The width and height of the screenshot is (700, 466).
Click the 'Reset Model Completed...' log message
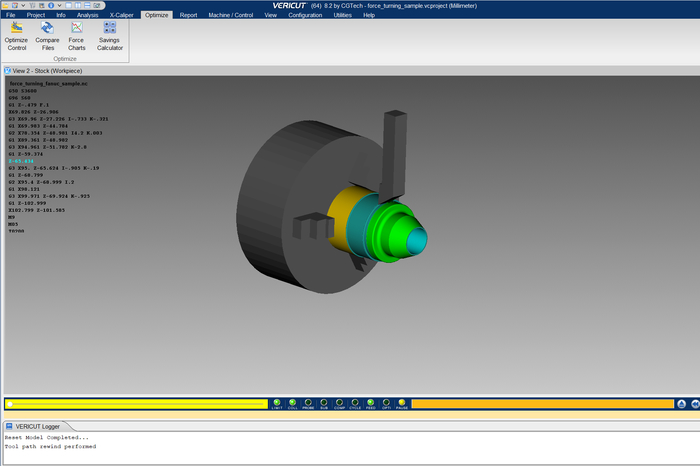47,437
